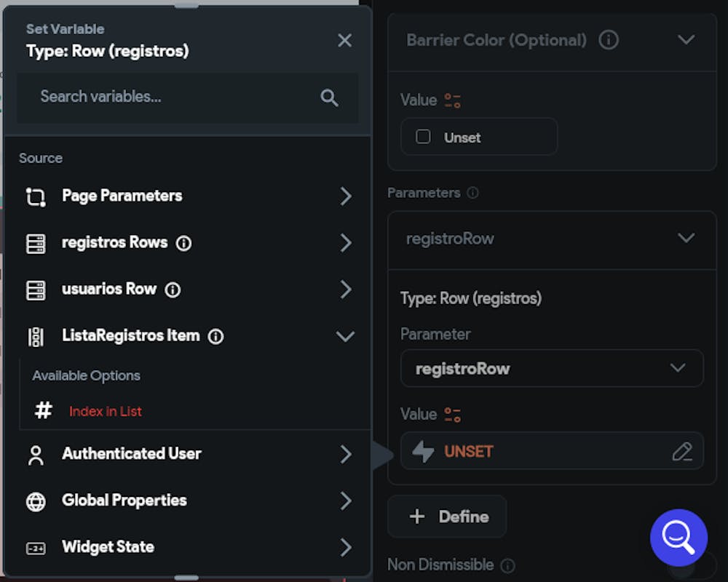This screenshot has height=582, width=728.
Task: Click the magnifier icon in search box
Action: [329, 97]
